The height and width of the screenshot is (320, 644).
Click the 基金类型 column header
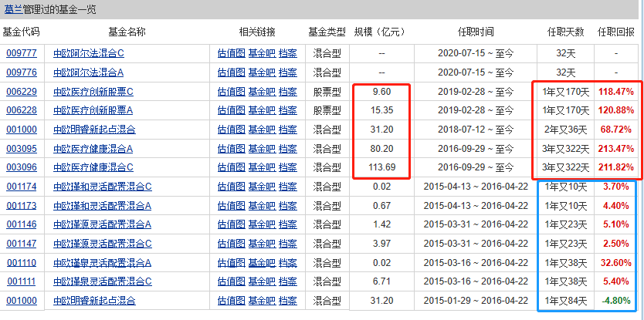(x=327, y=32)
